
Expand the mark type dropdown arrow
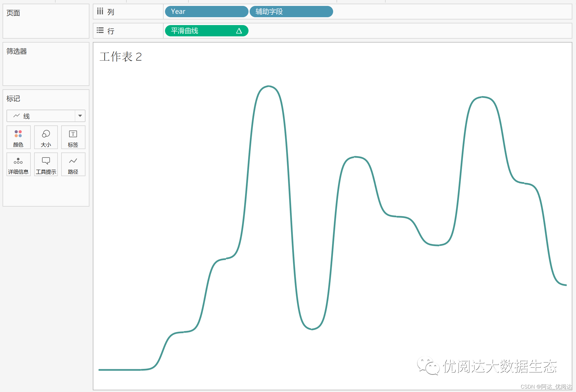pos(80,116)
